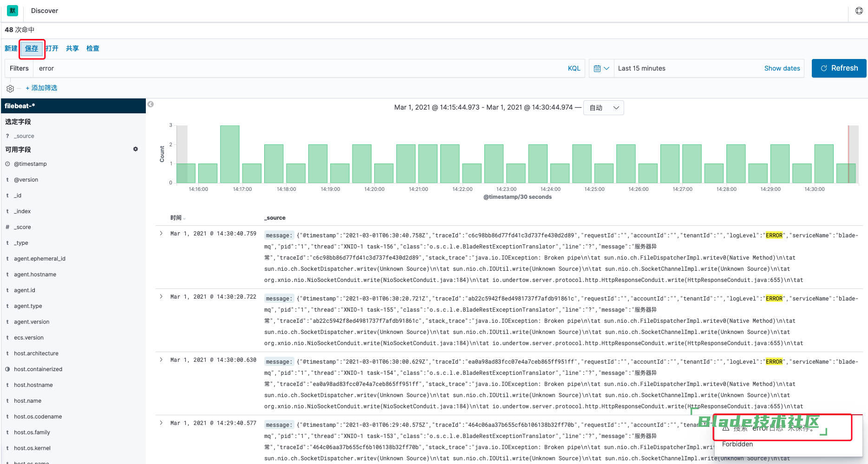Click the 48 次命中 hit count text
This screenshot has height=464, width=868.
tap(20, 30)
